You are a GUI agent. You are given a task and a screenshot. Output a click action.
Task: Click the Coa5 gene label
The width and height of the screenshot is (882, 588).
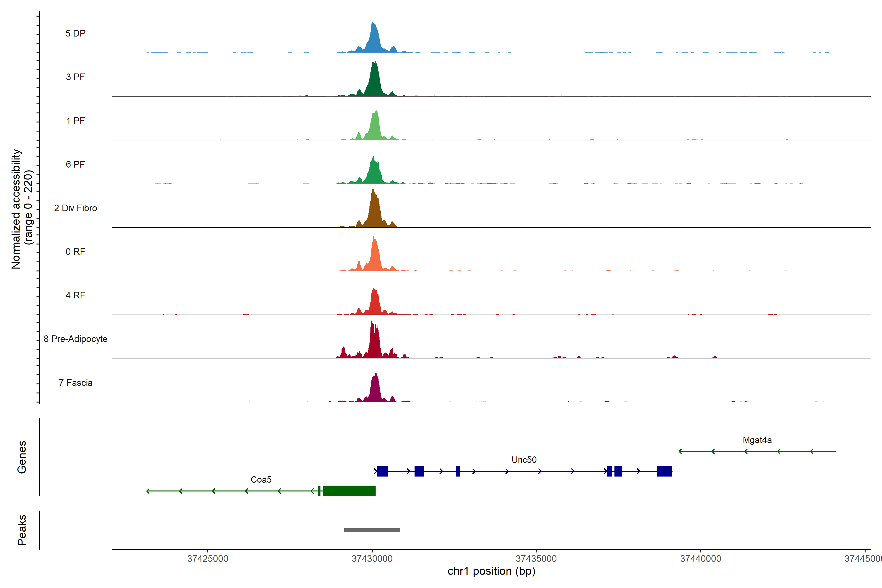click(x=261, y=480)
